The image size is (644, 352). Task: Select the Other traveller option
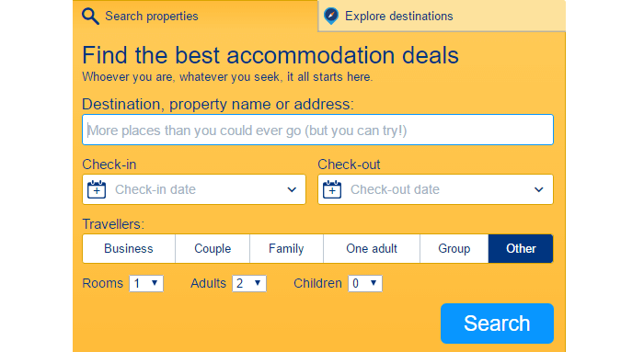[x=521, y=249]
